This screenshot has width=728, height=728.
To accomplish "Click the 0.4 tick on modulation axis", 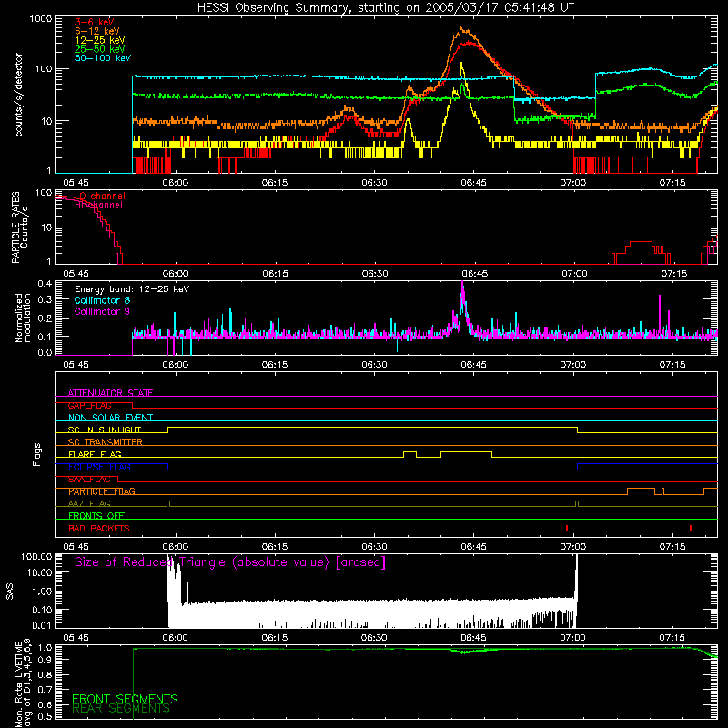I will 45,284.
